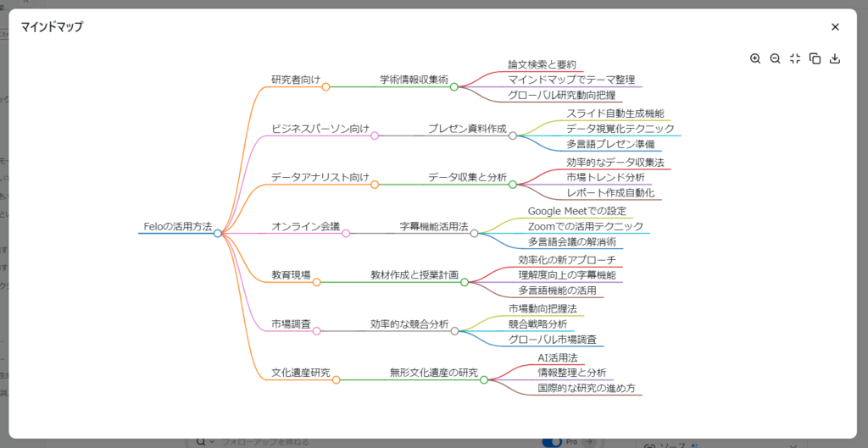Click the AI活用法 leaf
Image resolution: width=868 pixels, height=448 pixels.
point(558,358)
